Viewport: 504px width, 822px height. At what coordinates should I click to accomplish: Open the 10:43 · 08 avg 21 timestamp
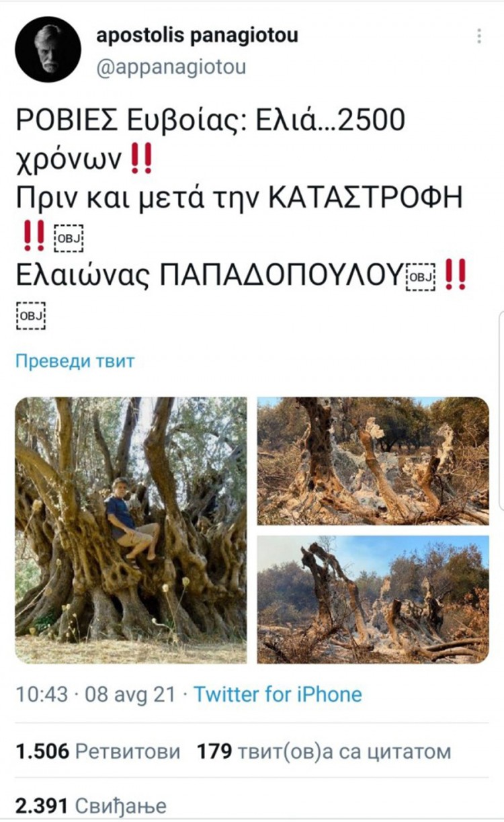[x=99, y=694]
